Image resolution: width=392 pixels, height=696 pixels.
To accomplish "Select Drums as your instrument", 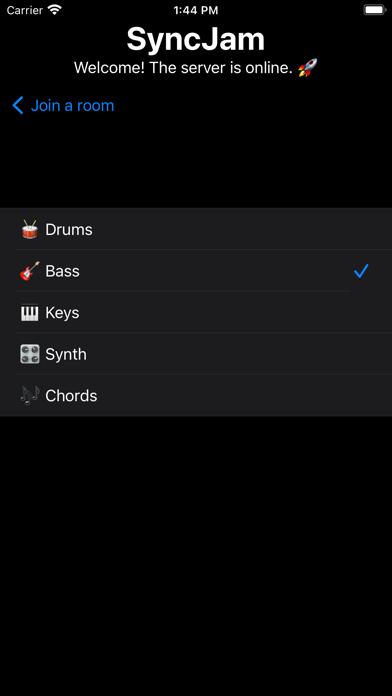I will click(x=196, y=229).
